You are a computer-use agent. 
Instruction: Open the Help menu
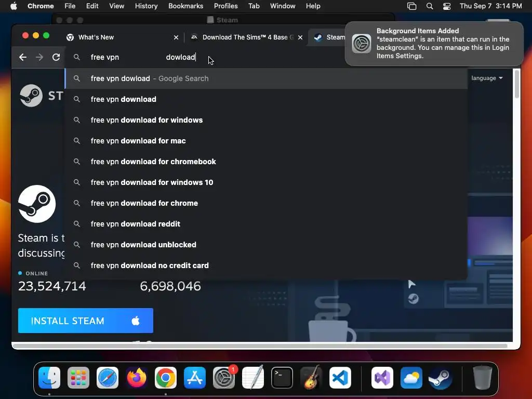(313, 6)
